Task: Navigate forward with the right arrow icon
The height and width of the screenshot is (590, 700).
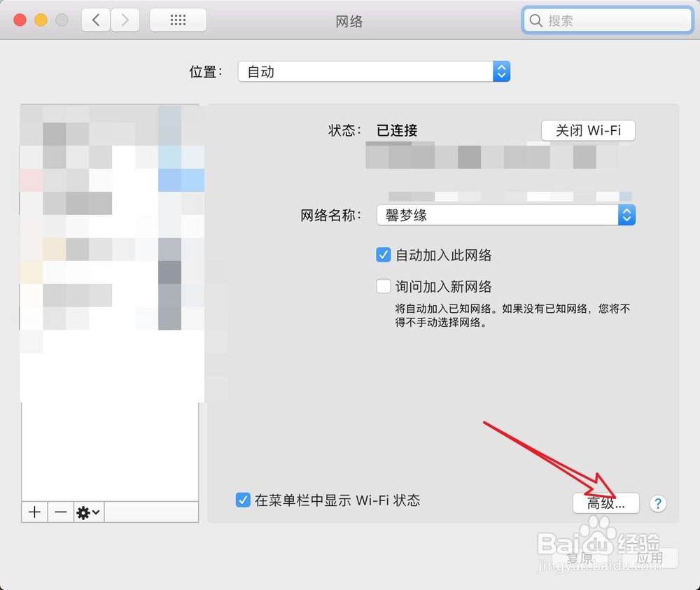Action: click(125, 20)
